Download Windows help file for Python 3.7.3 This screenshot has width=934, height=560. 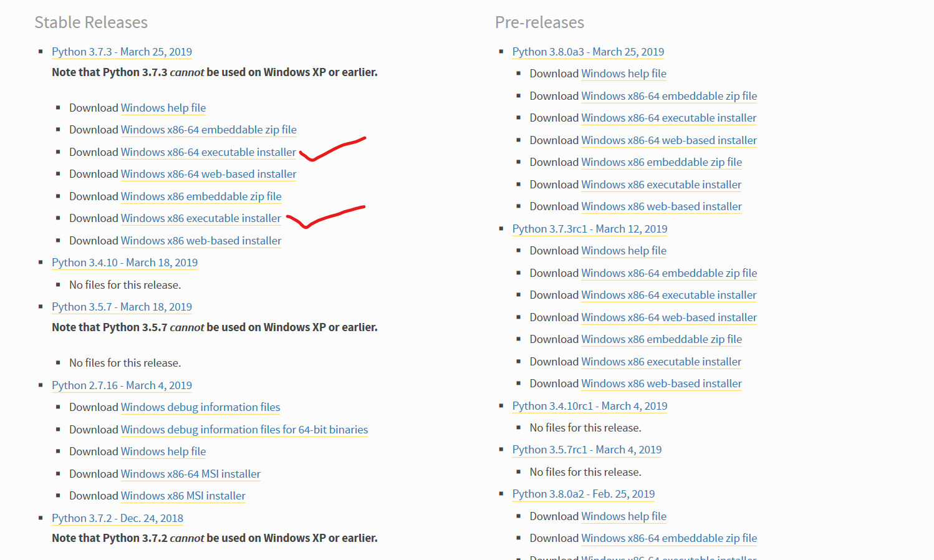163,108
